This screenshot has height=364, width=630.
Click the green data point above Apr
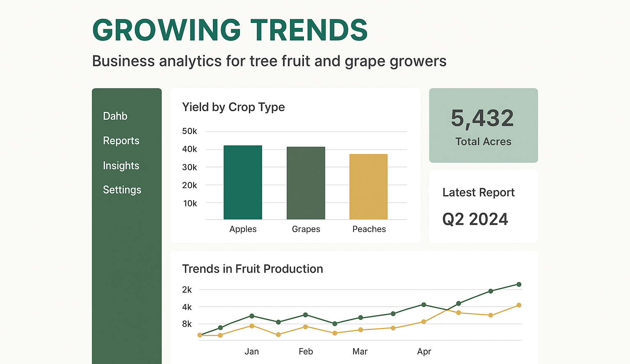(x=424, y=305)
